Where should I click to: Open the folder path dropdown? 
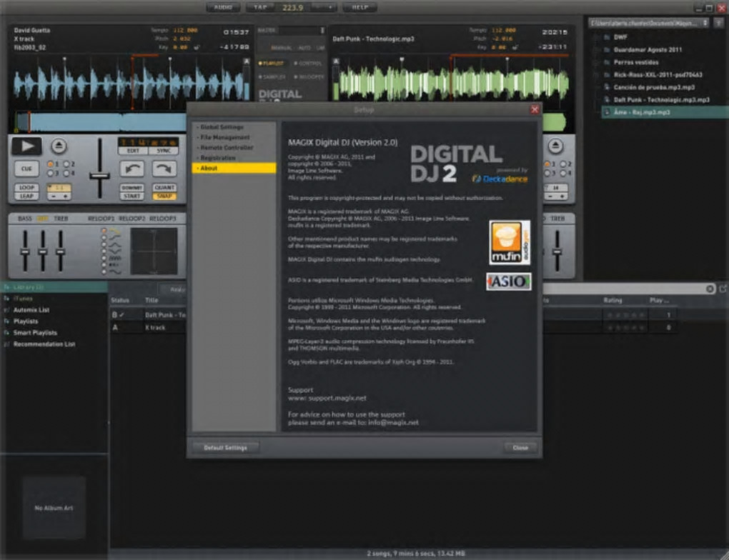[x=705, y=23]
